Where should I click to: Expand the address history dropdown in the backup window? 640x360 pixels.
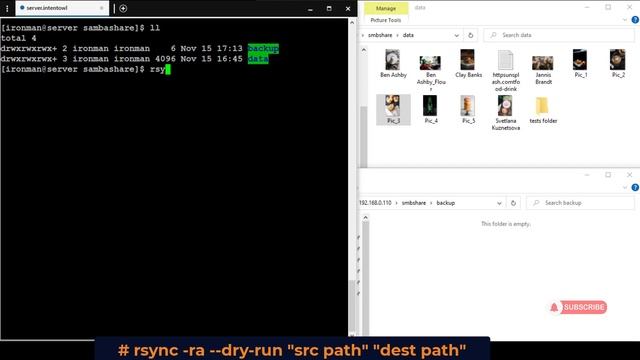pyautogui.click(x=499, y=203)
